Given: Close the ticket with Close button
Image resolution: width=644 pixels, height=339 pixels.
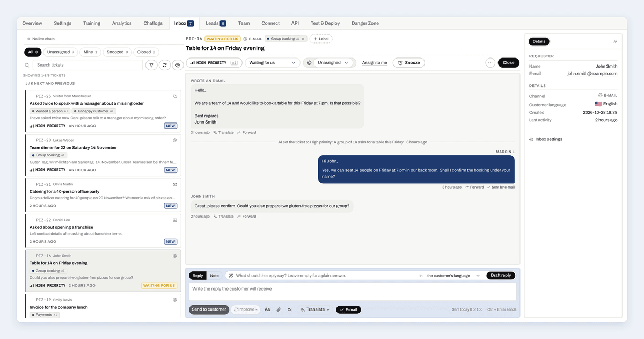Looking at the screenshot, I should coord(509,63).
